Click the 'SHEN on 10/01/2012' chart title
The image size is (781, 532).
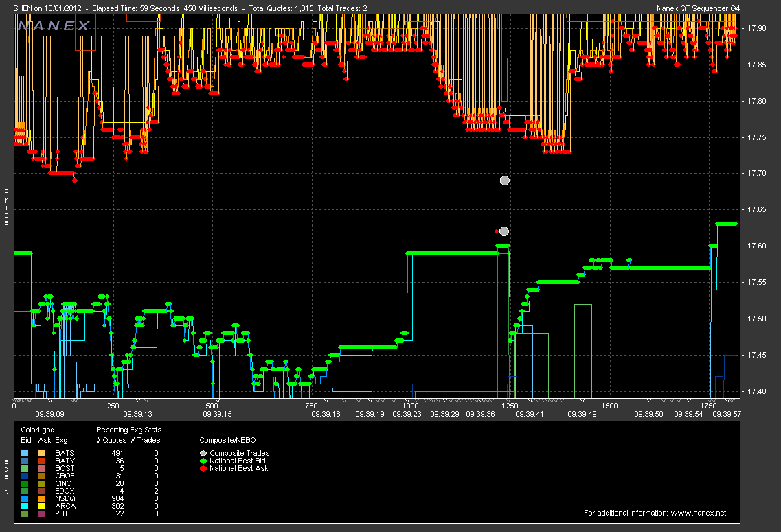coord(47,8)
